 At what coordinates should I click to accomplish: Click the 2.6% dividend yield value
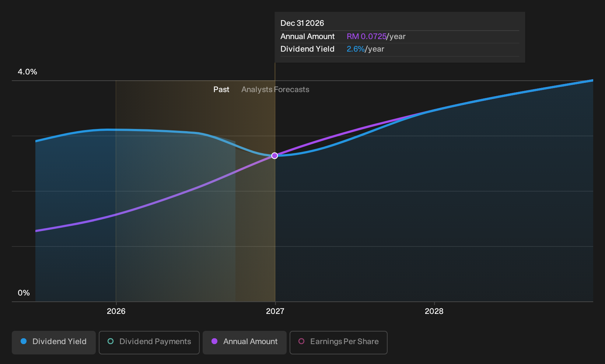pos(356,49)
